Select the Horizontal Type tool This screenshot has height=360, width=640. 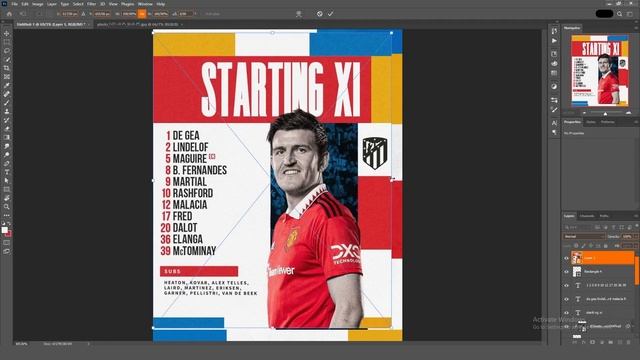pyautogui.click(x=7, y=172)
